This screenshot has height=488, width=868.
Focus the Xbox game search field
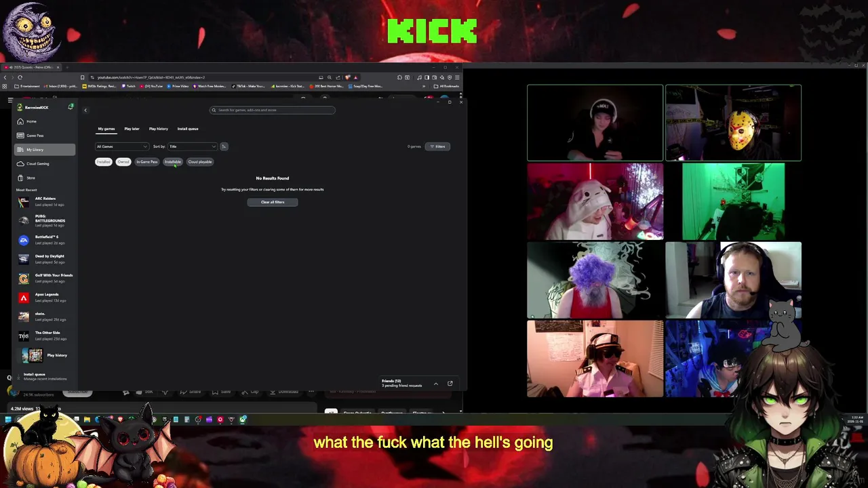[272, 110]
